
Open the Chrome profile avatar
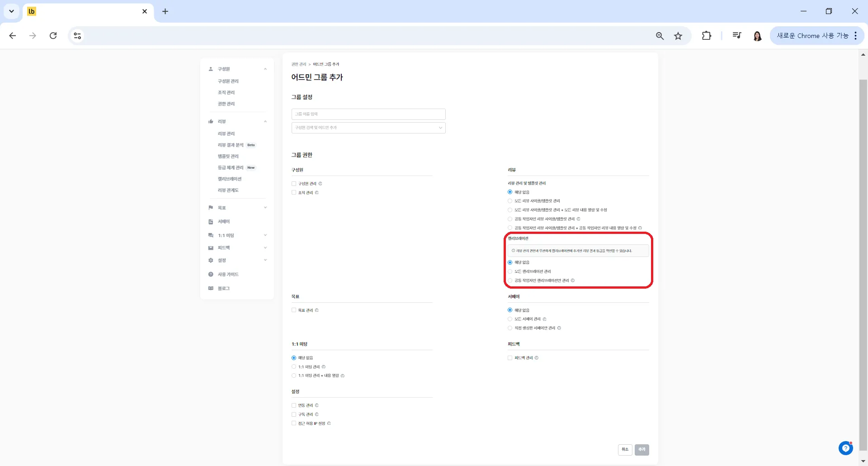(758, 36)
